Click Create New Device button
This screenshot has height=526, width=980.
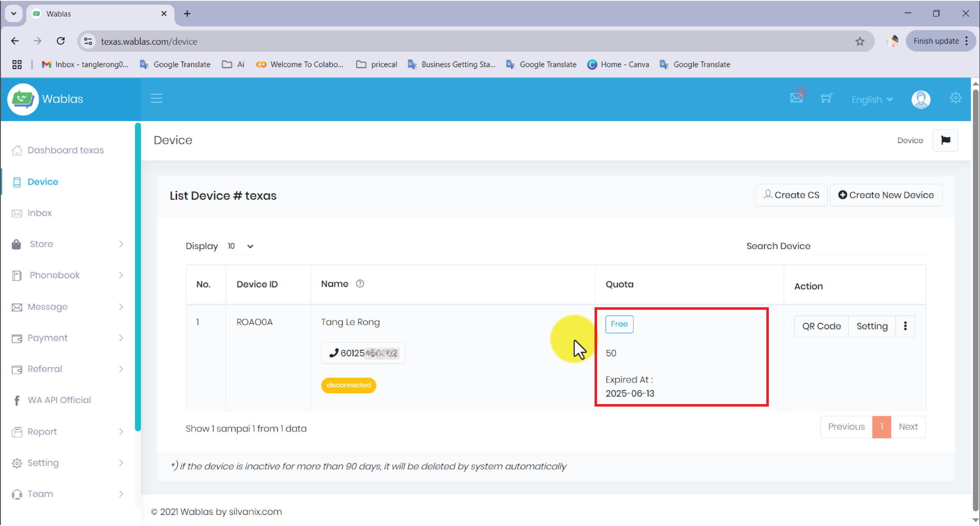coord(886,195)
